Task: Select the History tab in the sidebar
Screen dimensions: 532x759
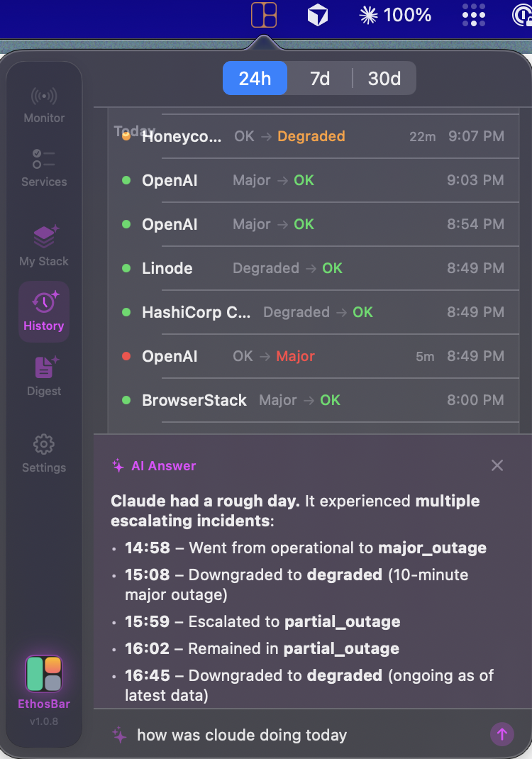Action: point(44,311)
